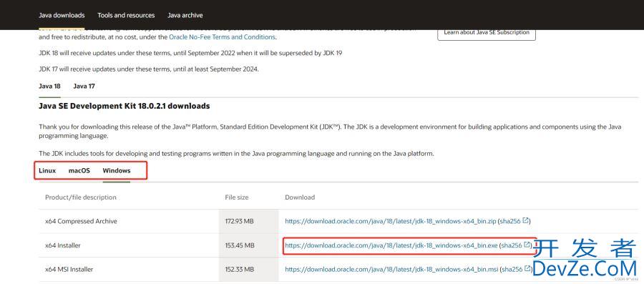Click the File size column header
This screenshot has width=644, height=284.
237,197
